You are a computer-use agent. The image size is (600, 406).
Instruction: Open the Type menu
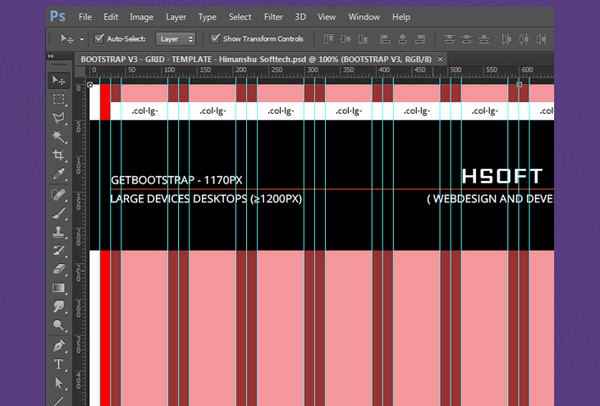(207, 17)
